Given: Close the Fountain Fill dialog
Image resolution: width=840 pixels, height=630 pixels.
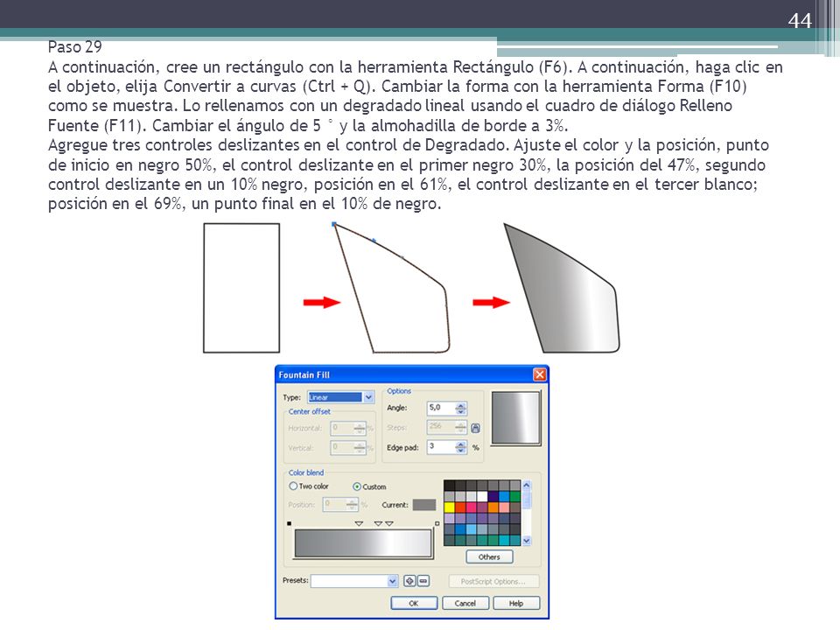Looking at the screenshot, I should pyautogui.click(x=540, y=374).
